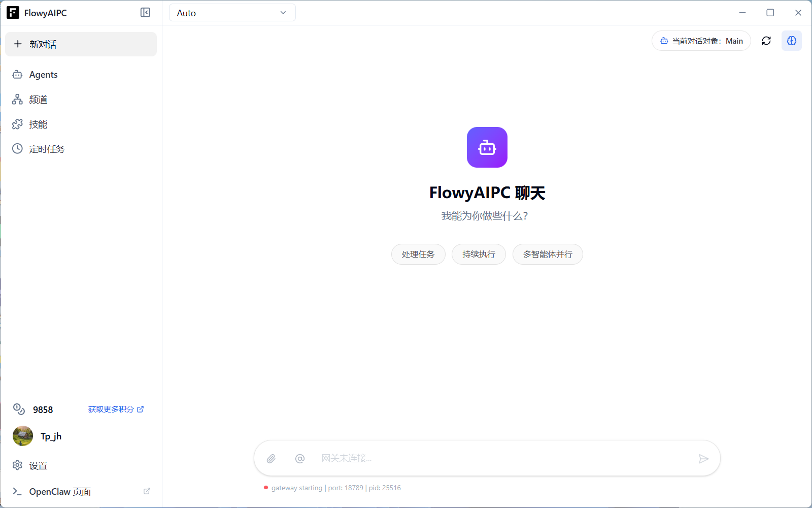Screen dimensions: 812x508
Task: Open the @ mention picker
Action: (x=300, y=458)
